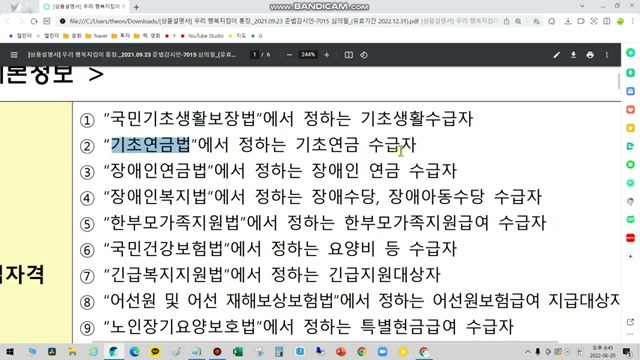640x360 pixels.
Task: Download the PDF from viewer toolbar
Action: point(573,55)
